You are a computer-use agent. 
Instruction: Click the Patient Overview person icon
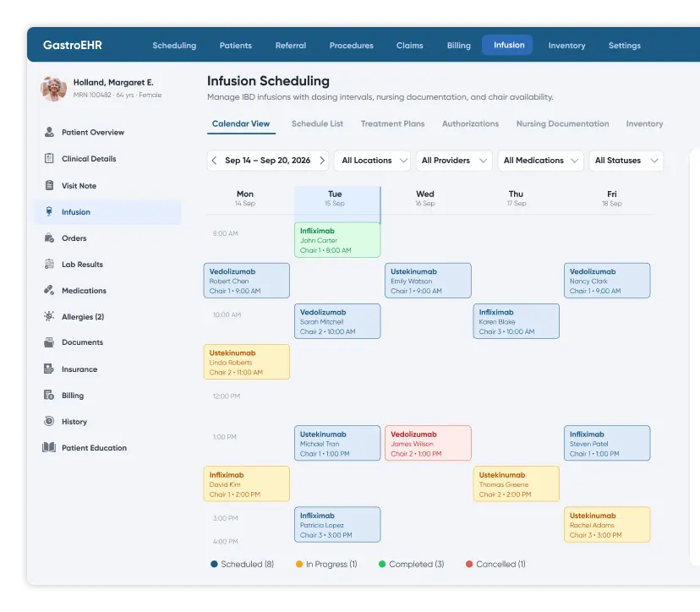tap(49, 132)
